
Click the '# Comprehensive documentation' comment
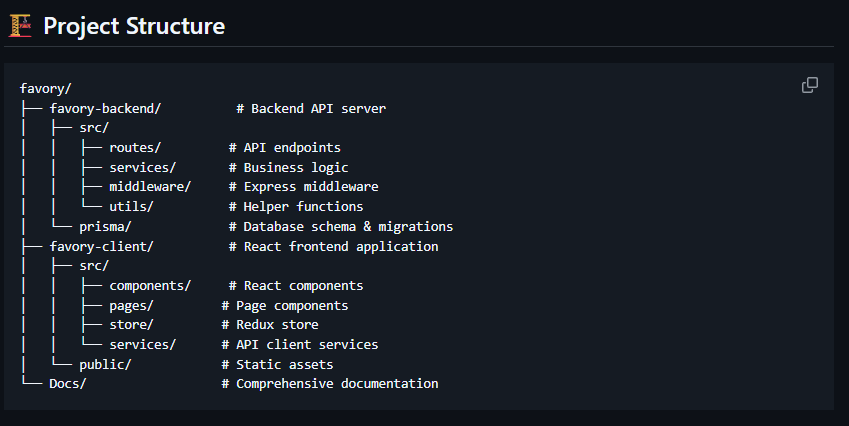click(329, 383)
